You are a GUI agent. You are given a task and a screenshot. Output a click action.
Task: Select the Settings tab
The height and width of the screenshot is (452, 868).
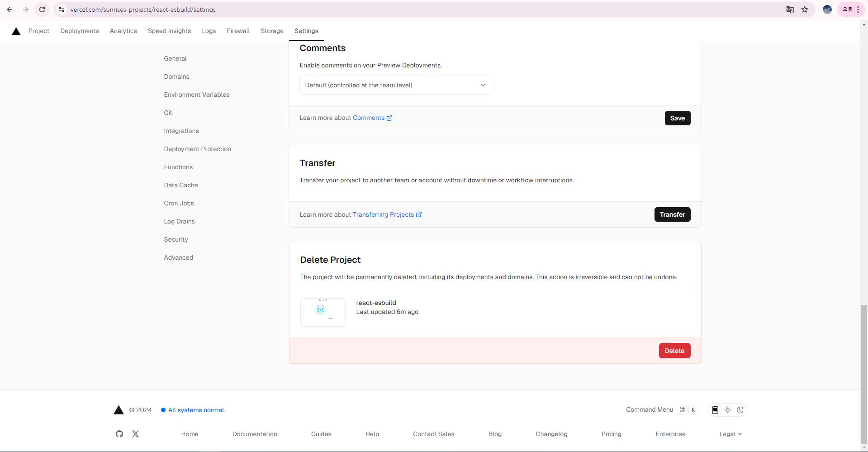coord(306,31)
